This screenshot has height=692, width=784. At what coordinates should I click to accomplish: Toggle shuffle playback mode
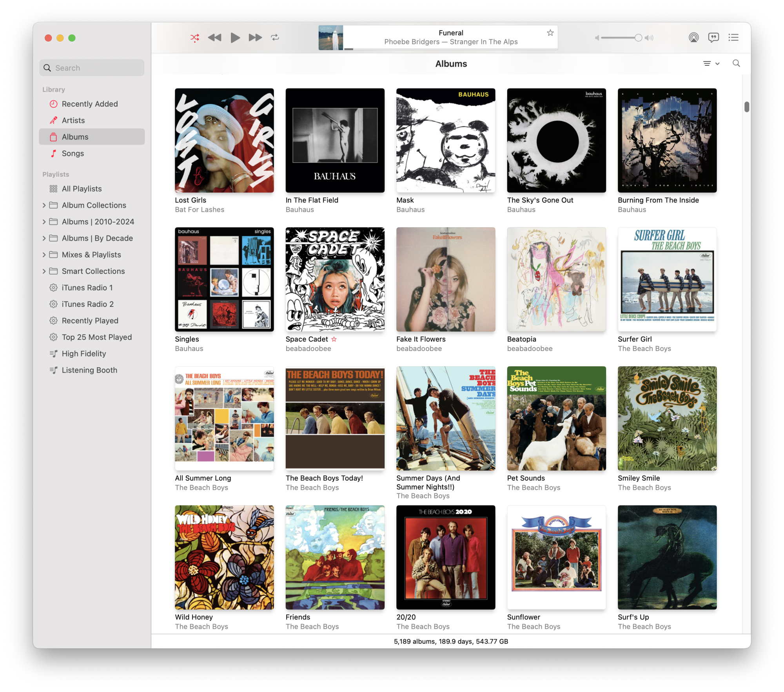point(195,38)
